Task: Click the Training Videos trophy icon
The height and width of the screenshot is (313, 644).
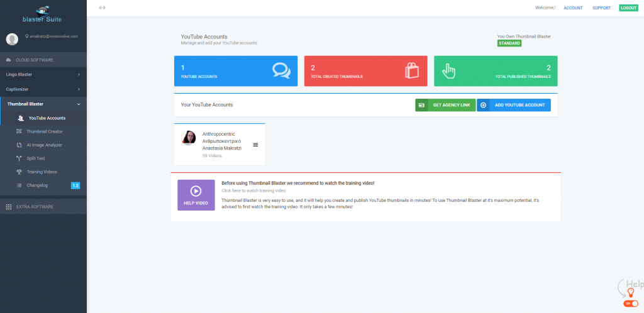Action: pos(19,172)
